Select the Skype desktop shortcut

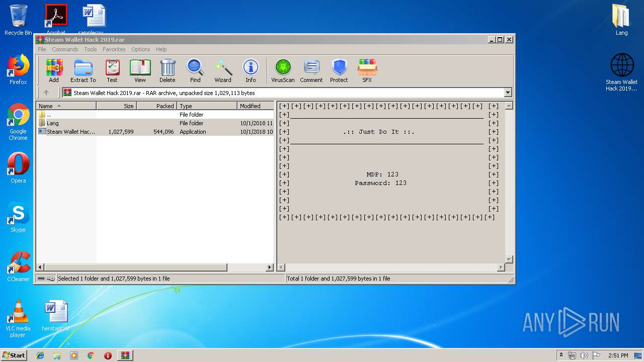[x=18, y=217]
